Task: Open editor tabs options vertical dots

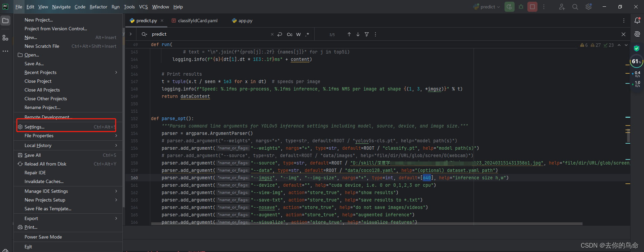Action: [x=624, y=21]
